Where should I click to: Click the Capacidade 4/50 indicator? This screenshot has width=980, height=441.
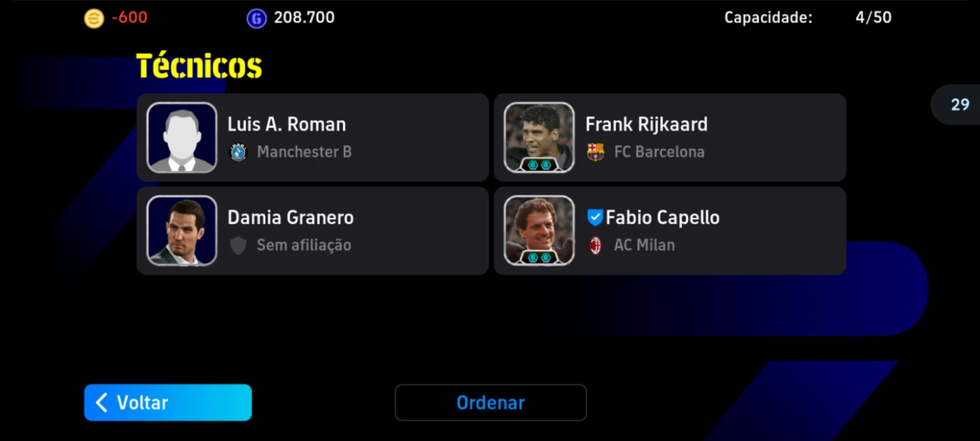[x=808, y=17]
